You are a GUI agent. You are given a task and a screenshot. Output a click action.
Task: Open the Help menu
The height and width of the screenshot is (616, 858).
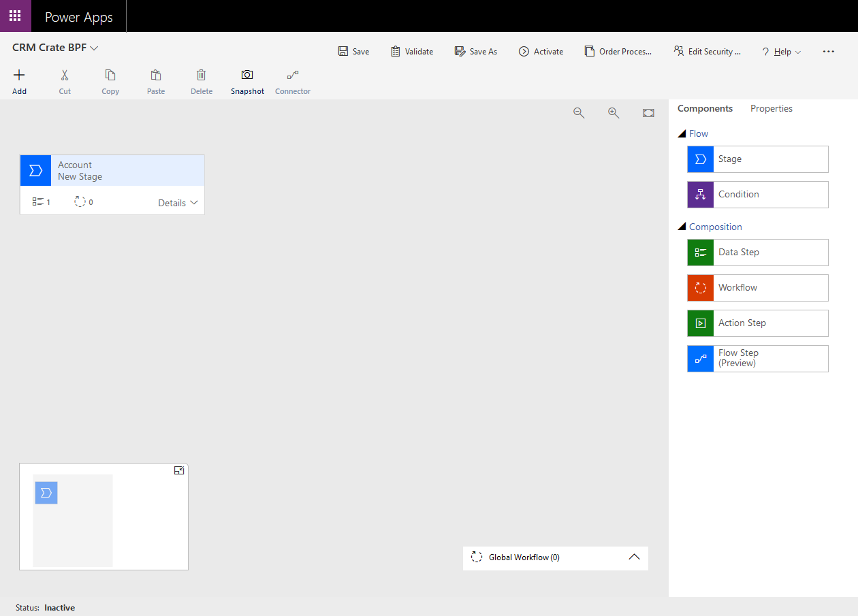click(x=781, y=51)
